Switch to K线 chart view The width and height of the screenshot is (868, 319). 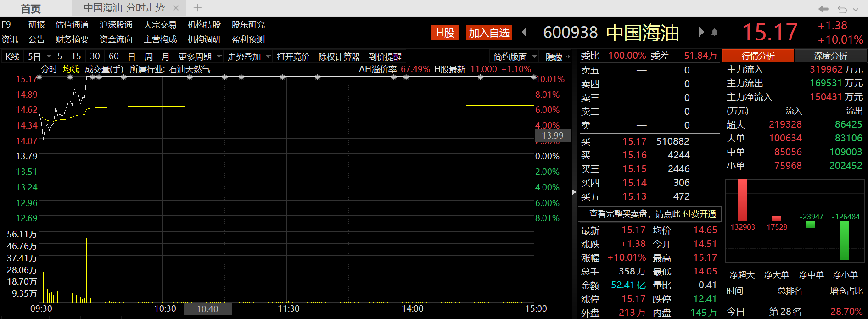tap(12, 56)
